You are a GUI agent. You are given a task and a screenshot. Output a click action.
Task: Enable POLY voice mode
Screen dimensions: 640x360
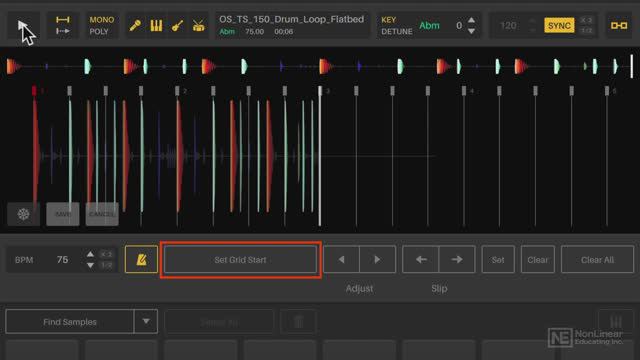99,31
